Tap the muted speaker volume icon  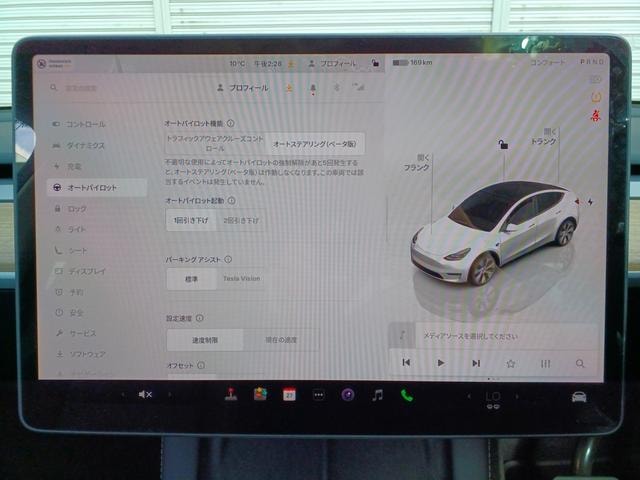coord(145,394)
